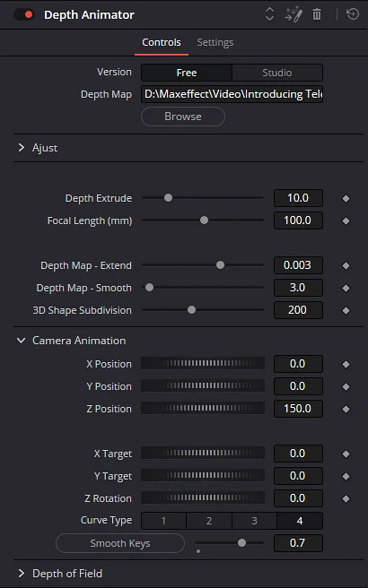Choose Curve Type 2
This screenshot has height=588, width=368.
pos(209,521)
